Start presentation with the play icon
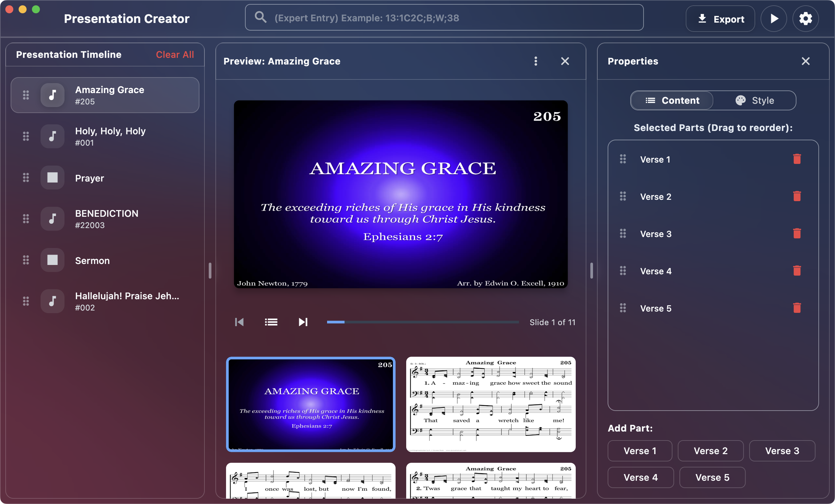This screenshot has height=504, width=835. coord(774,18)
